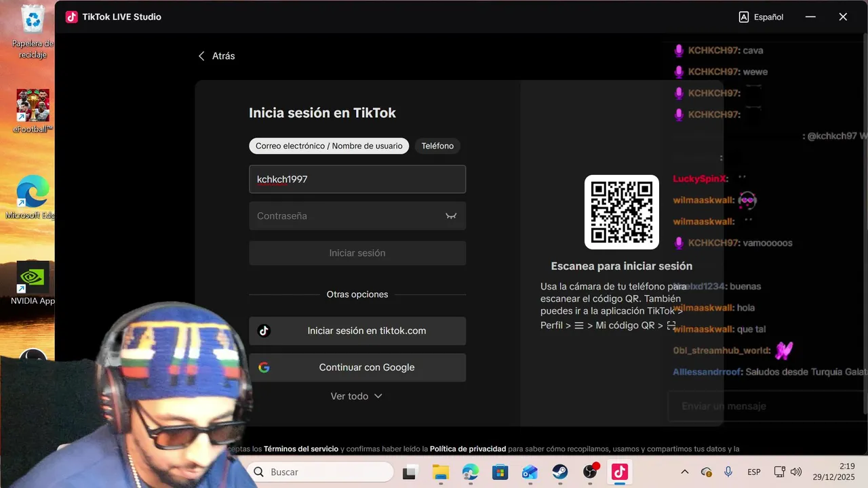Click the Iniciar sesión button

[357, 253]
